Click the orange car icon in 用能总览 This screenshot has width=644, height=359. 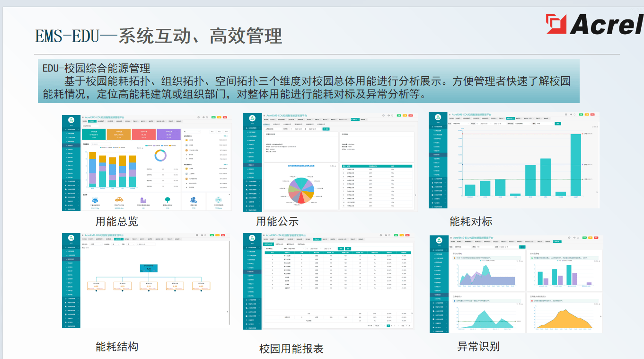click(119, 200)
